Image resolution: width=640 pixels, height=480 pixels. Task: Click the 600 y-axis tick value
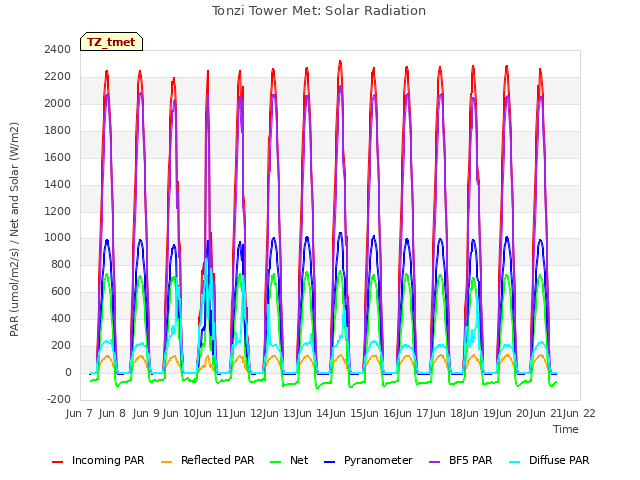(x=61, y=291)
